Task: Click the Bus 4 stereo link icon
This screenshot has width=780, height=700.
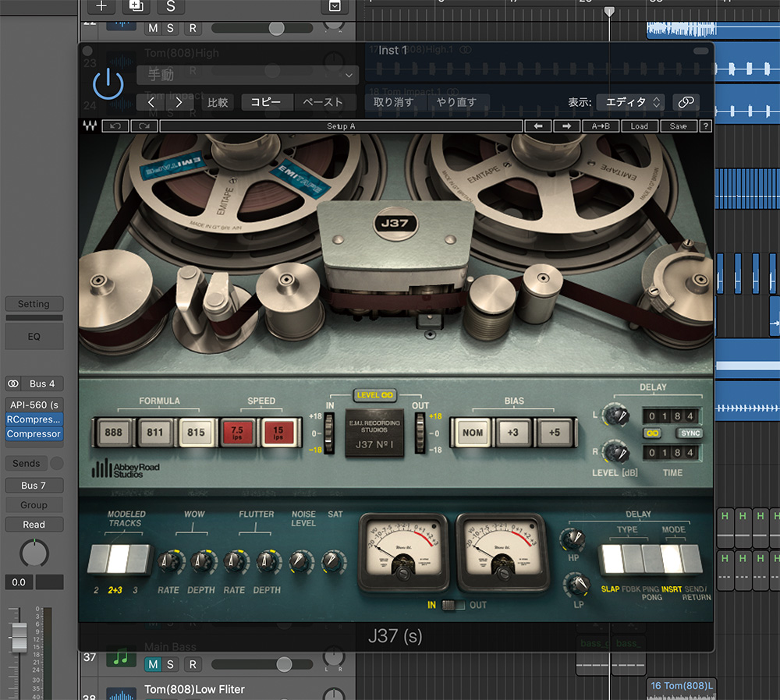Action: pyautogui.click(x=13, y=384)
